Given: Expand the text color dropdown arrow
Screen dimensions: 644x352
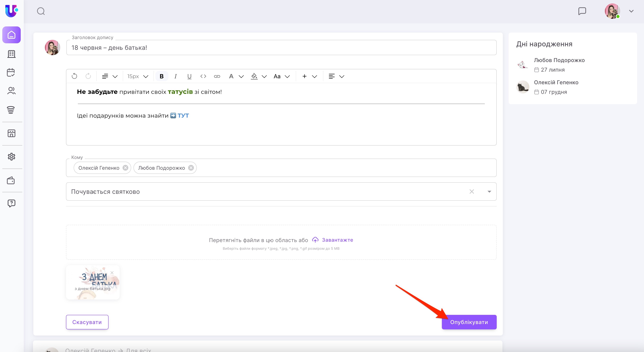Looking at the screenshot, I should pos(241,76).
